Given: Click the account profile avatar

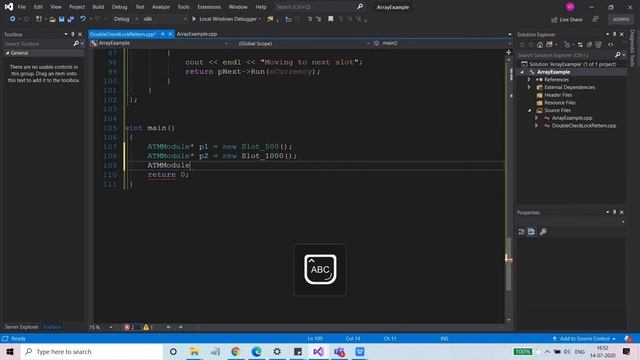Looking at the screenshot, I should (x=570, y=7).
